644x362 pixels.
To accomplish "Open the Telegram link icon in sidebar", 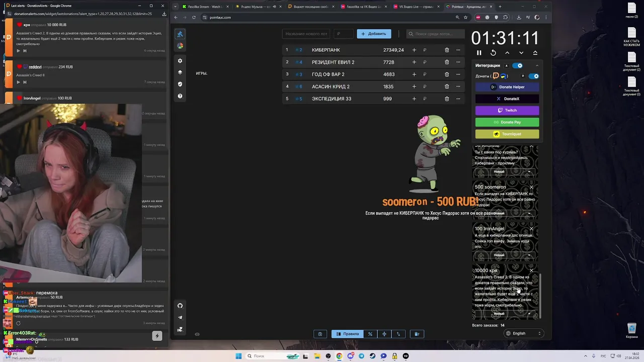I will tap(180, 317).
